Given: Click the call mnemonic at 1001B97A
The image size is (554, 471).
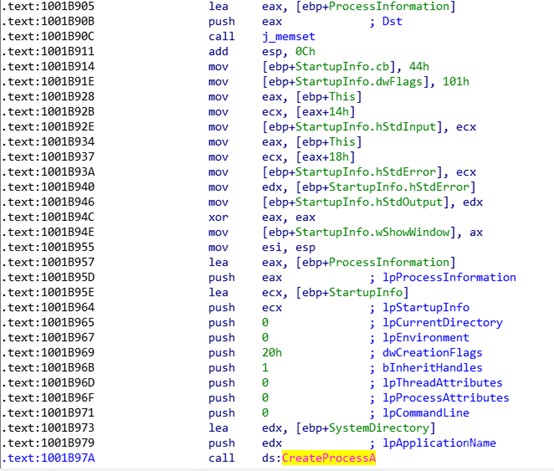Looking at the screenshot, I should pyautogui.click(x=222, y=458).
